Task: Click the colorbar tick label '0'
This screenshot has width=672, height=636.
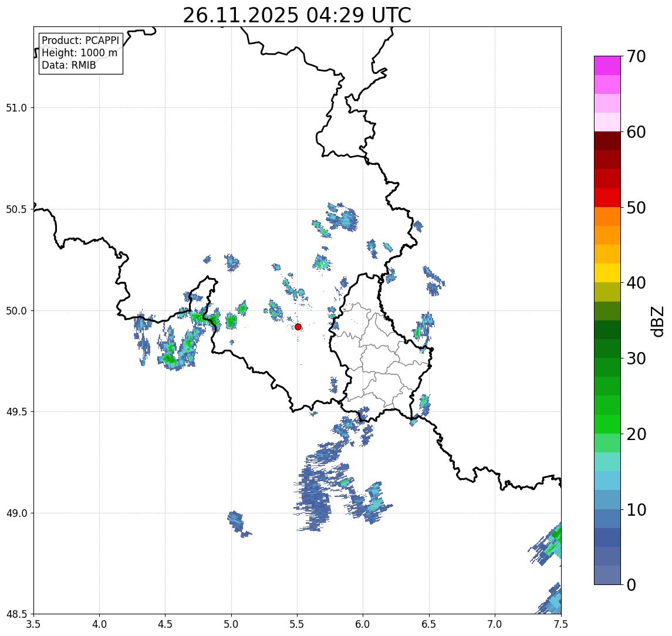Action: click(x=632, y=584)
